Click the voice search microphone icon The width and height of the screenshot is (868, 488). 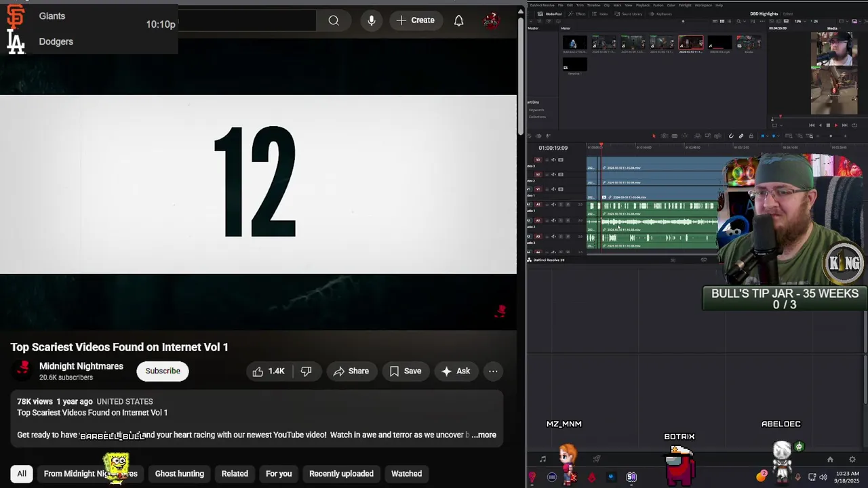(x=372, y=20)
